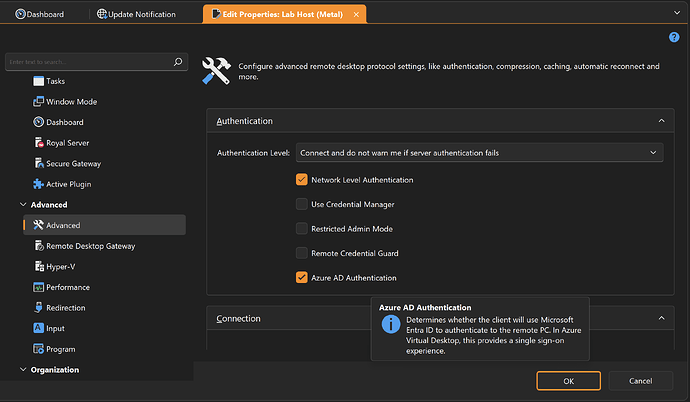
Task: Tick the Remote Credential Guard checkbox
Action: click(x=302, y=253)
